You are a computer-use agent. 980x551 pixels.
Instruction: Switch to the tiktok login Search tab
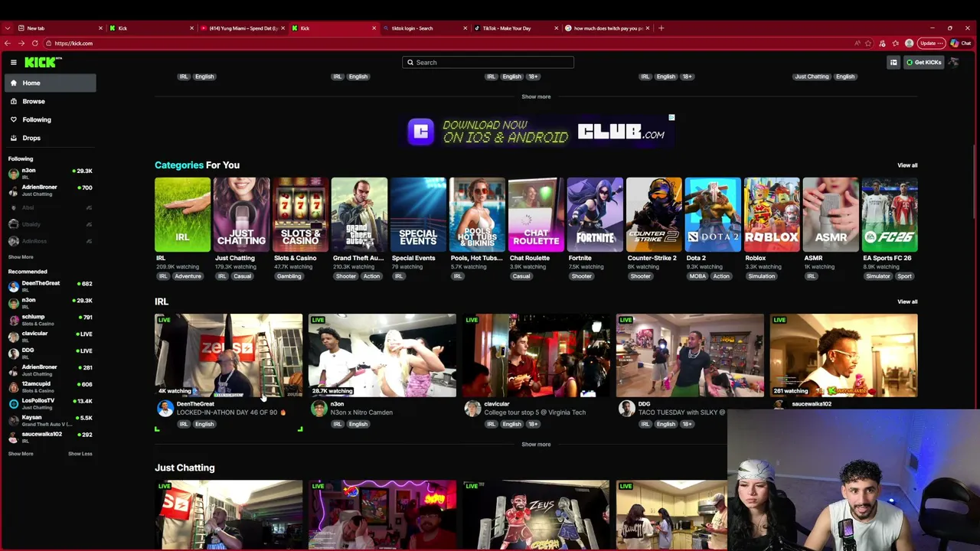[424, 28]
